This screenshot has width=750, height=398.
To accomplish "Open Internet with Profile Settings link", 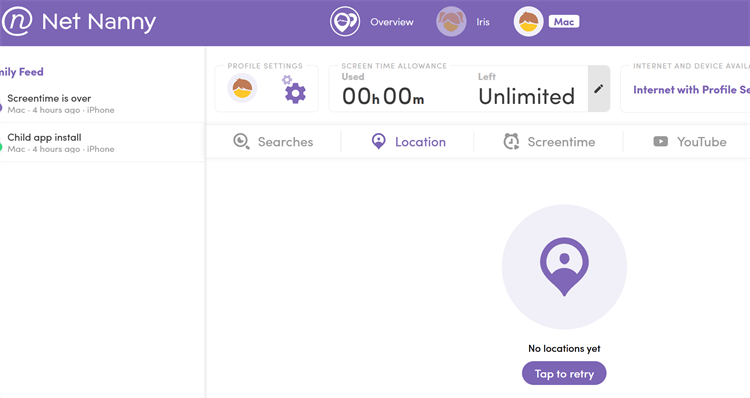I will pyautogui.click(x=691, y=90).
